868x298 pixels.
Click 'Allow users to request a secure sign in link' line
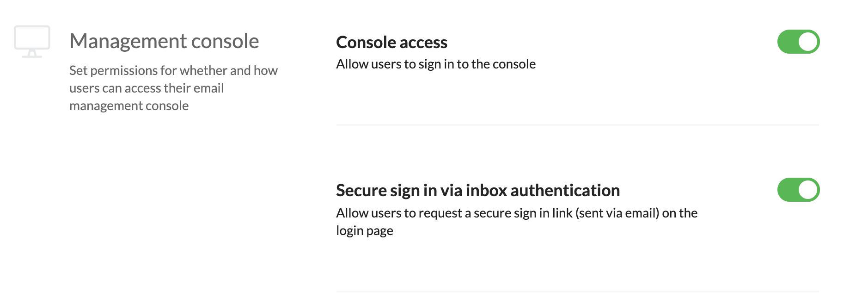(517, 213)
